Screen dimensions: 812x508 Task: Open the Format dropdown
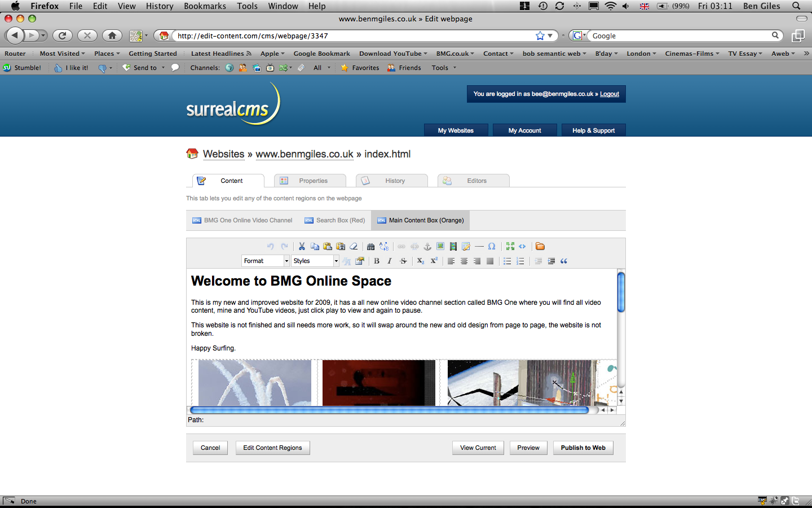tap(266, 261)
